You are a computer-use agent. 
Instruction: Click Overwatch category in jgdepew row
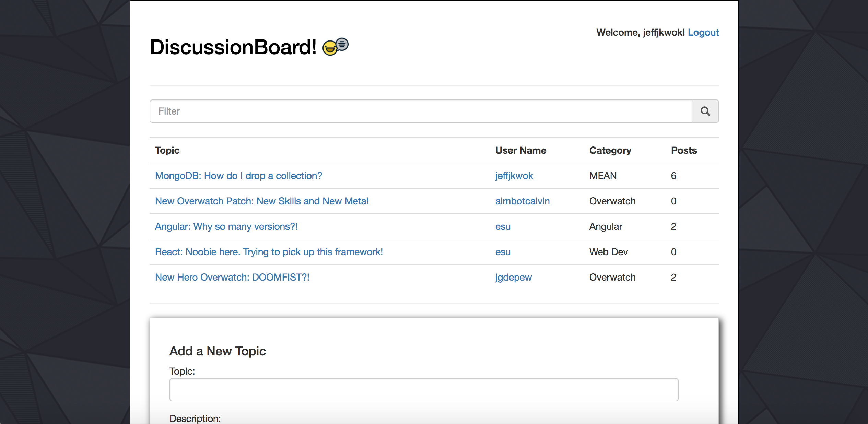[612, 277]
